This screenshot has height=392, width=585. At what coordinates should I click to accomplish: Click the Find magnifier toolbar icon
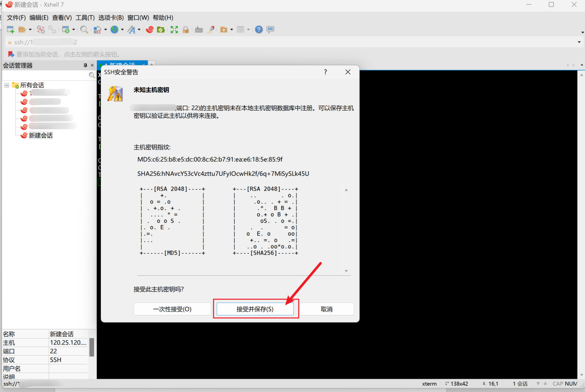pyautogui.click(x=84, y=30)
